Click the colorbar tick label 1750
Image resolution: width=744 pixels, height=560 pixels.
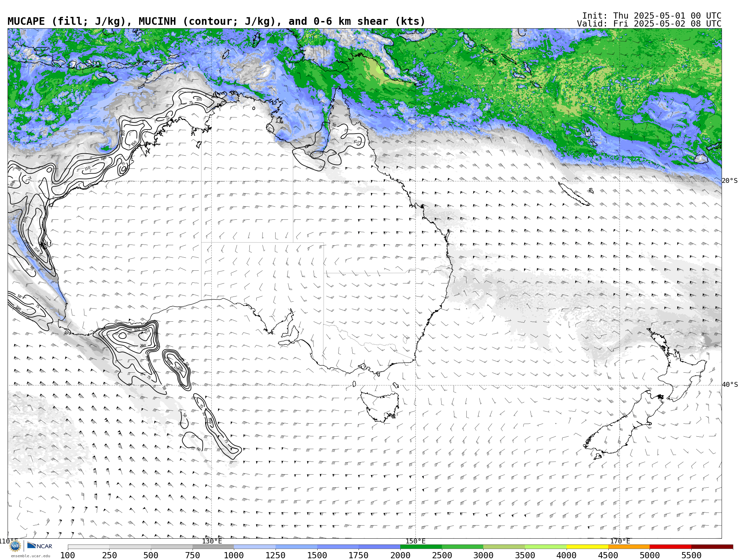click(359, 556)
